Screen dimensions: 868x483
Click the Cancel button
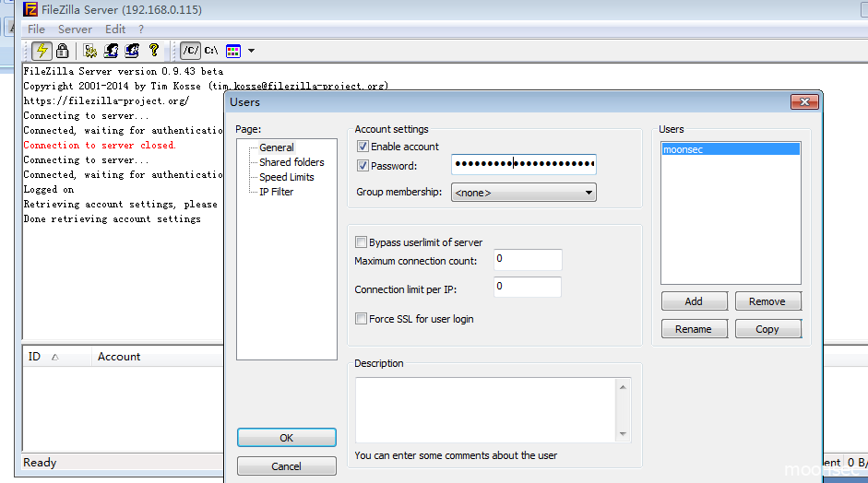pyautogui.click(x=286, y=466)
